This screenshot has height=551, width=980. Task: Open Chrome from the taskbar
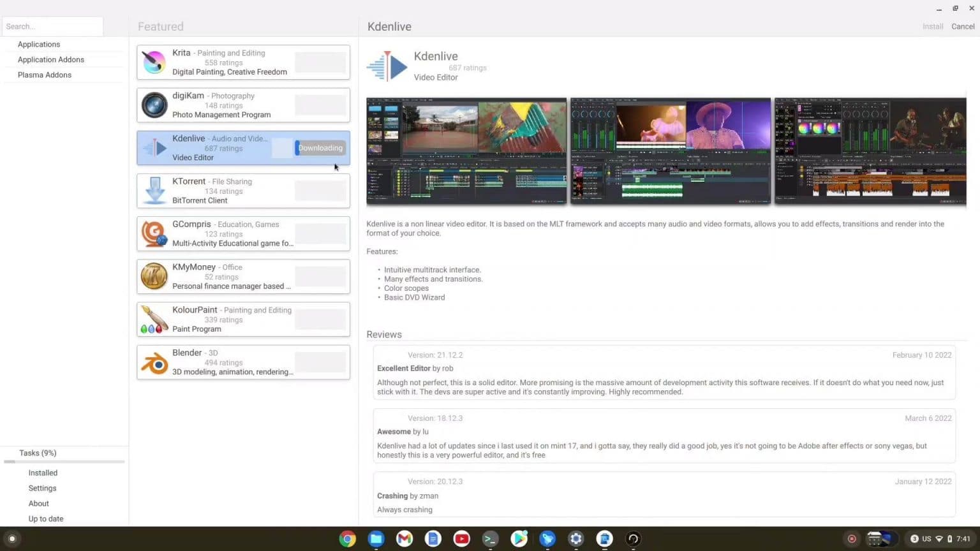347,539
